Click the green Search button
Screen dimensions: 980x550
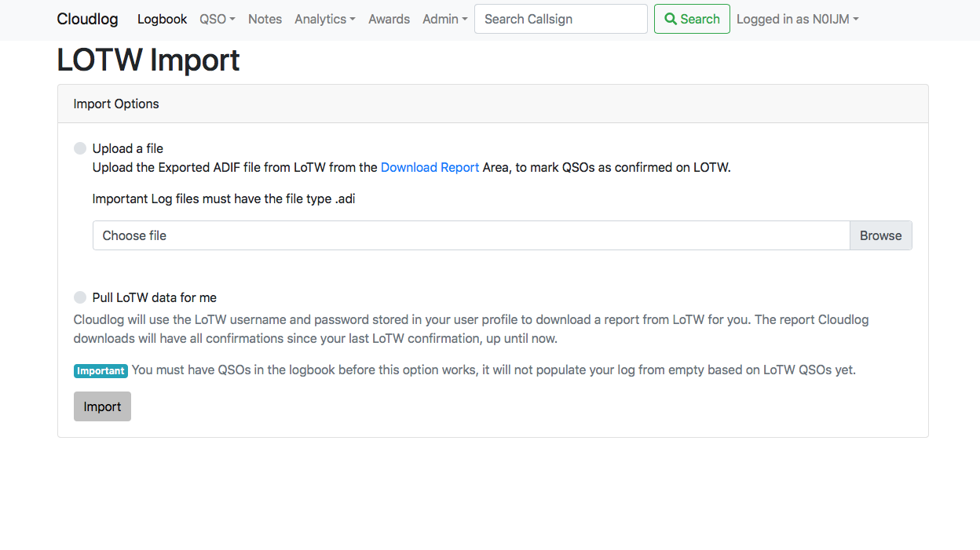[692, 19]
